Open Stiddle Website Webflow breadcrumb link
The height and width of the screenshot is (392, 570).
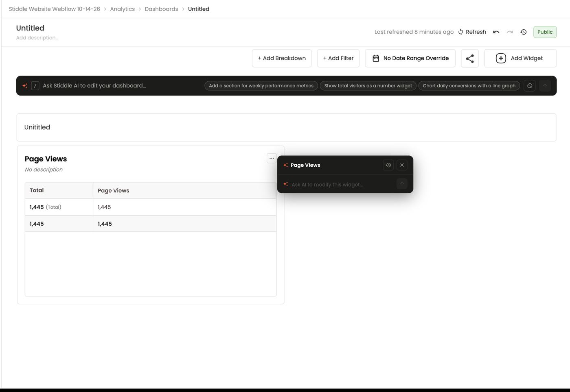54,9
